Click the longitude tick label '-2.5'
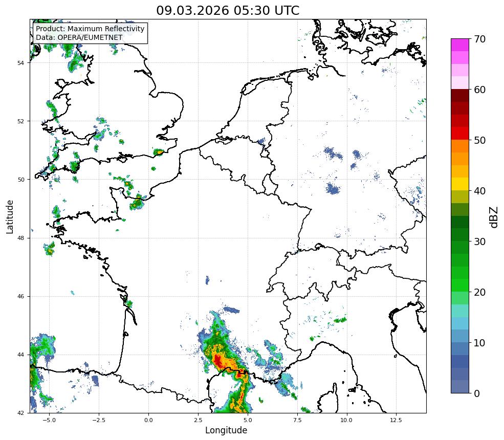 point(99,420)
